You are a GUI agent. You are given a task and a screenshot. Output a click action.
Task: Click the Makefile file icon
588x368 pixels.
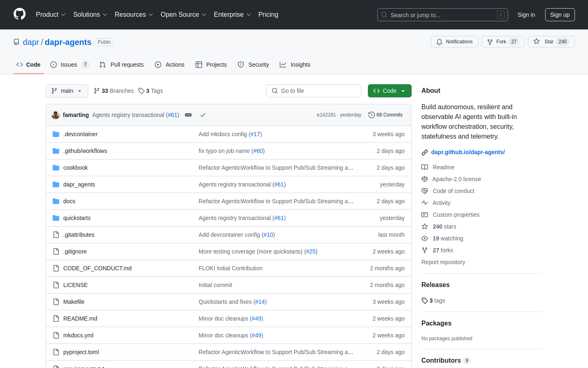pos(56,302)
